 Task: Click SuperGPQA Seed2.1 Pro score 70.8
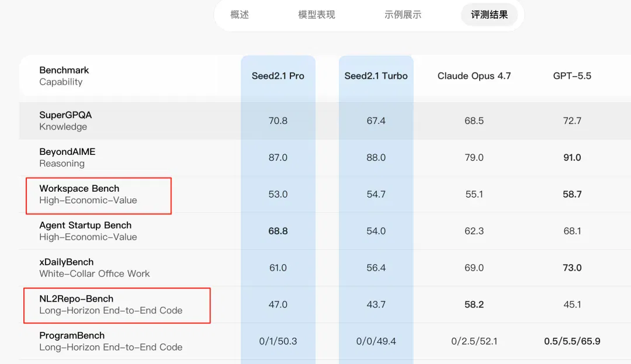(x=278, y=121)
